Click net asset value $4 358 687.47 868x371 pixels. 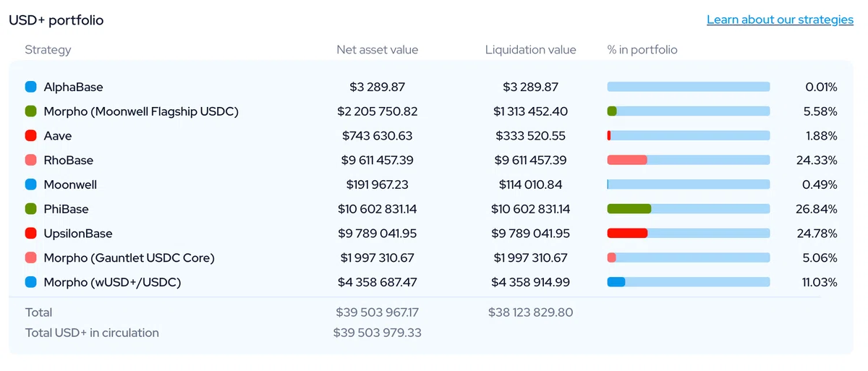(378, 282)
